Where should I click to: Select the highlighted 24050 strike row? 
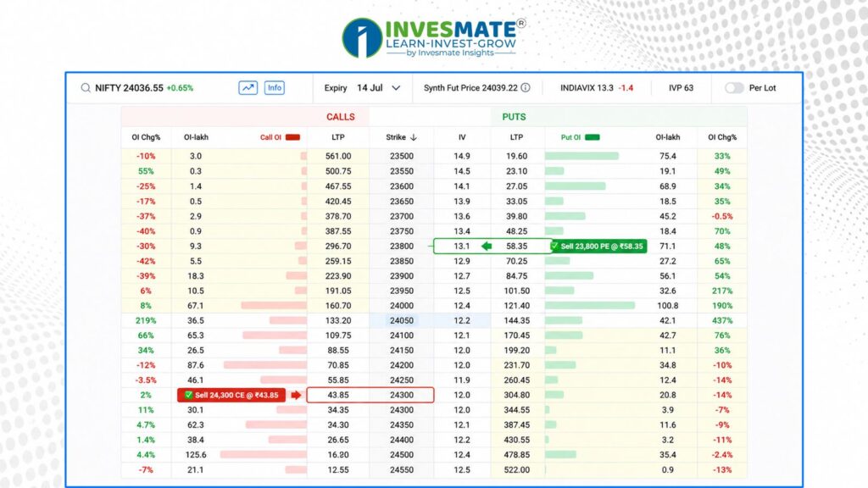pos(434,320)
